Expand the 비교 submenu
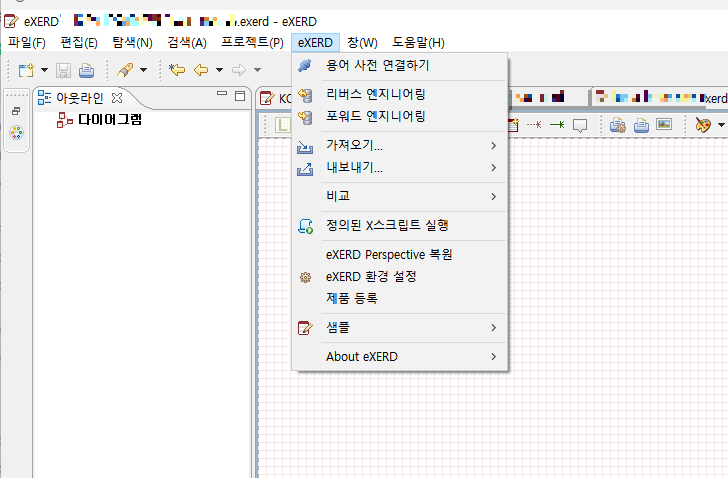 400,196
